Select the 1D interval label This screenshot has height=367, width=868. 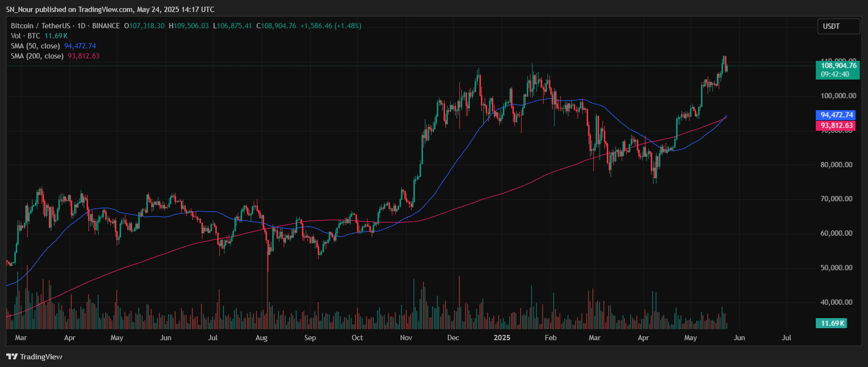[x=81, y=26]
